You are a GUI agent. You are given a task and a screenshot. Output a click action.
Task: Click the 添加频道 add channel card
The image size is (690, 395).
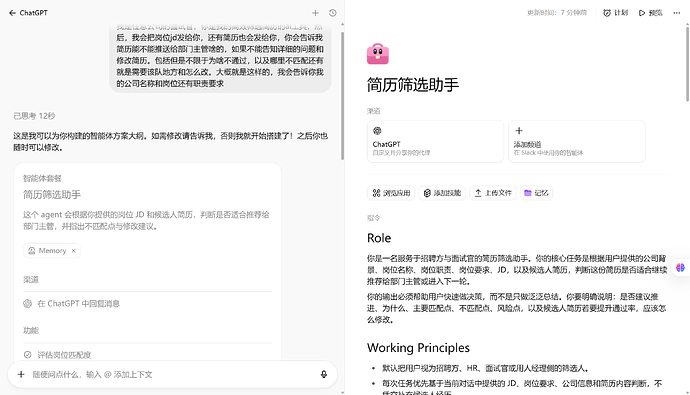coord(576,142)
